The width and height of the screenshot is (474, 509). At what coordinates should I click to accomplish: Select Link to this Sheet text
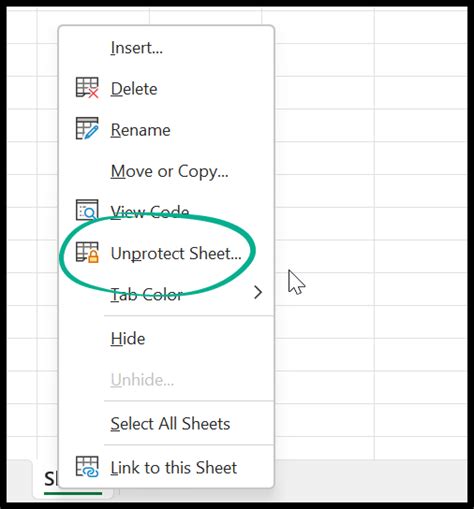(174, 467)
